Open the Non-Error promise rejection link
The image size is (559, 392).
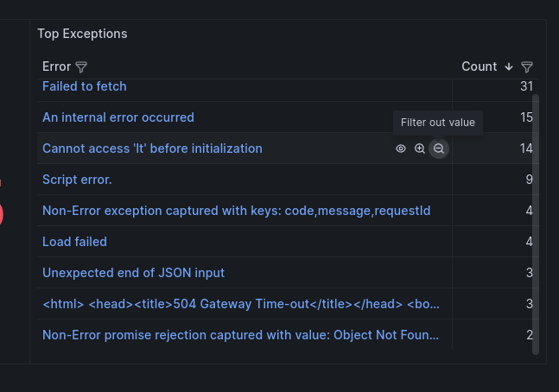[241, 335]
